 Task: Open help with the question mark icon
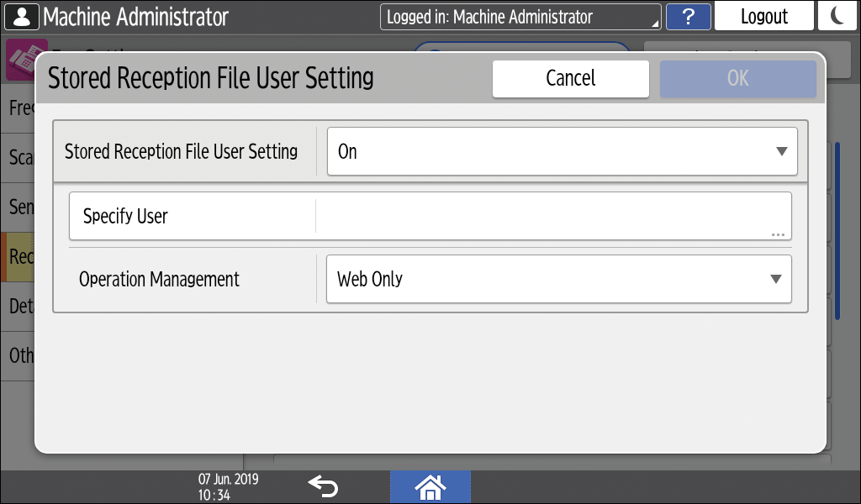click(x=688, y=17)
